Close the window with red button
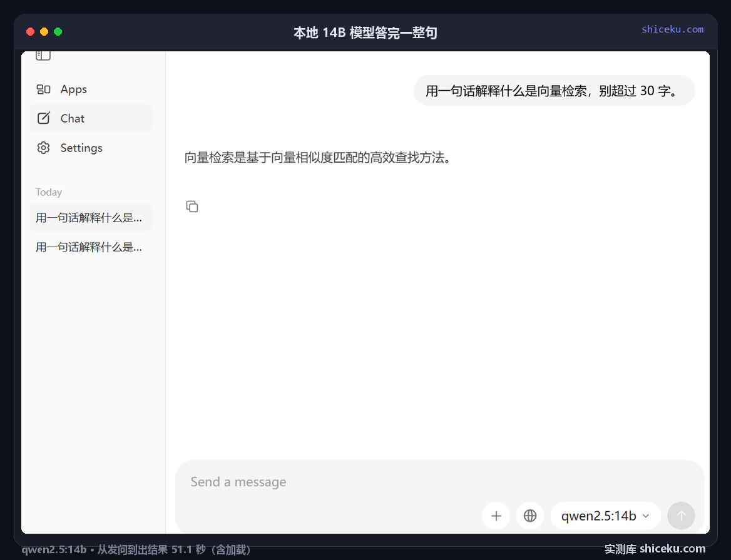731x560 pixels. pyautogui.click(x=30, y=32)
